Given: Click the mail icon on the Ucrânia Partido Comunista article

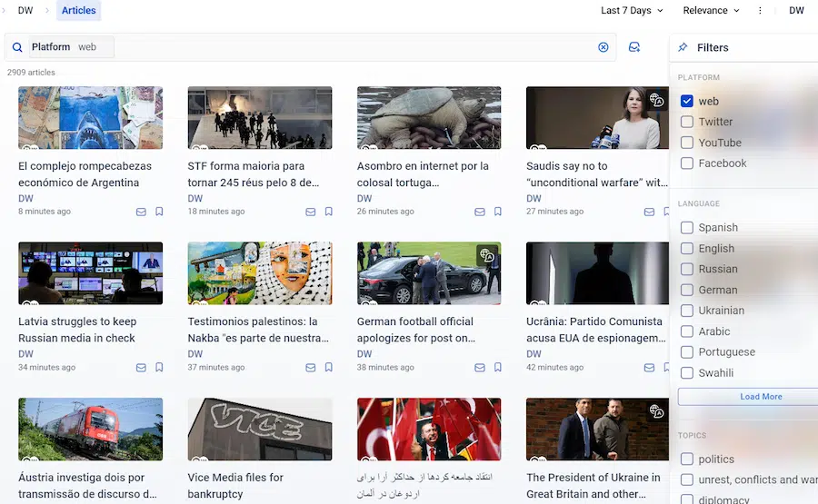Looking at the screenshot, I should (x=649, y=368).
